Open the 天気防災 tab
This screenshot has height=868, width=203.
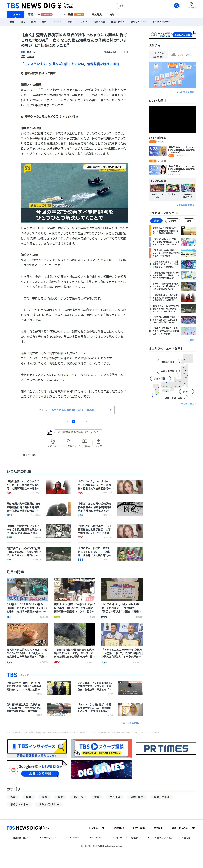pyautogui.click(x=97, y=15)
